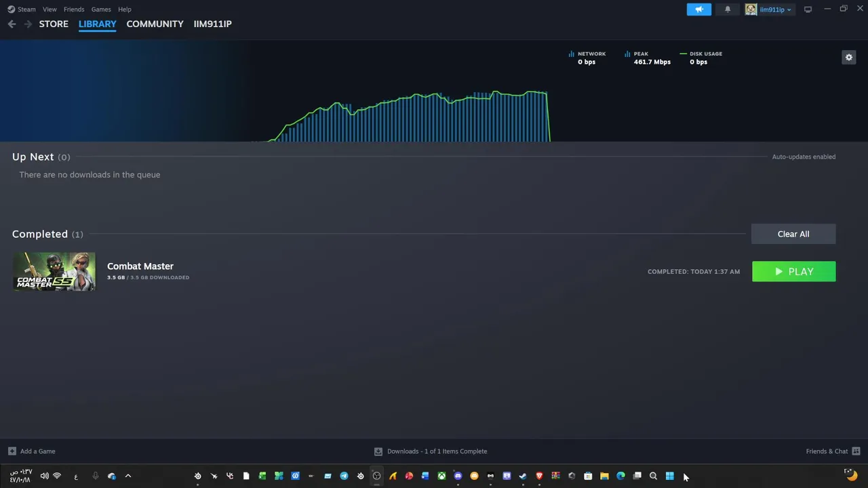
Task: Click the 3.5 GB downloaded text
Action: click(x=148, y=277)
